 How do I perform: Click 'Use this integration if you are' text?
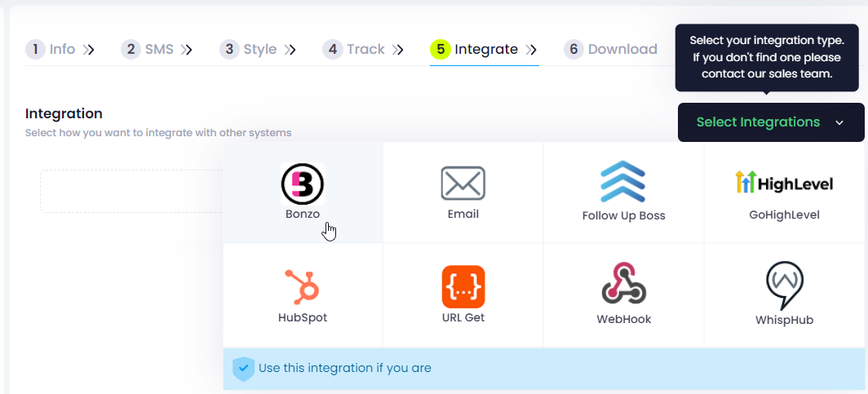(x=345, y=368)
